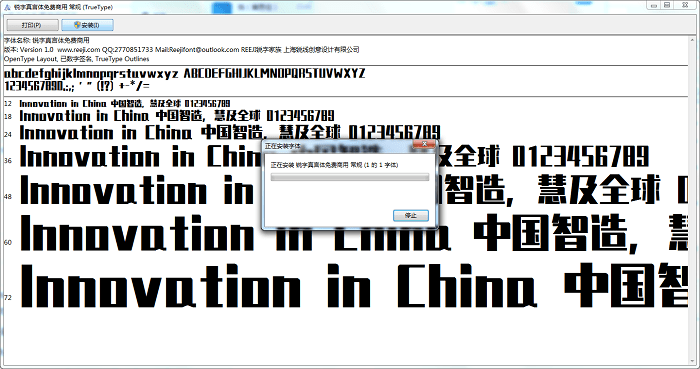The width and height of the screenshot is (700, 369).
Task: Click the 安装(I) install button
Action: coord(87,25)
